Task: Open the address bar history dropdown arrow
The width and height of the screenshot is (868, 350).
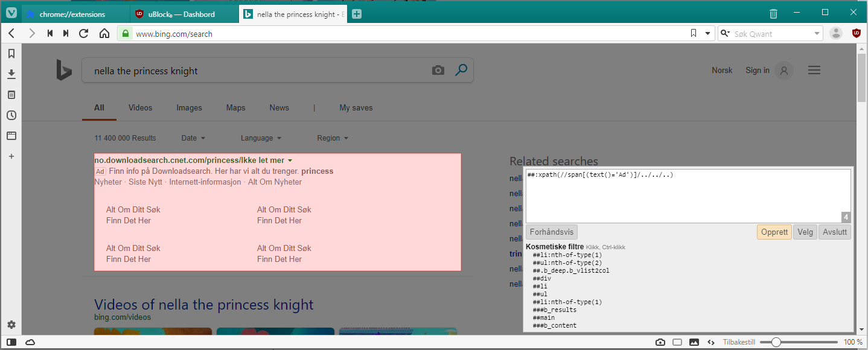Action: pos(708,34)
